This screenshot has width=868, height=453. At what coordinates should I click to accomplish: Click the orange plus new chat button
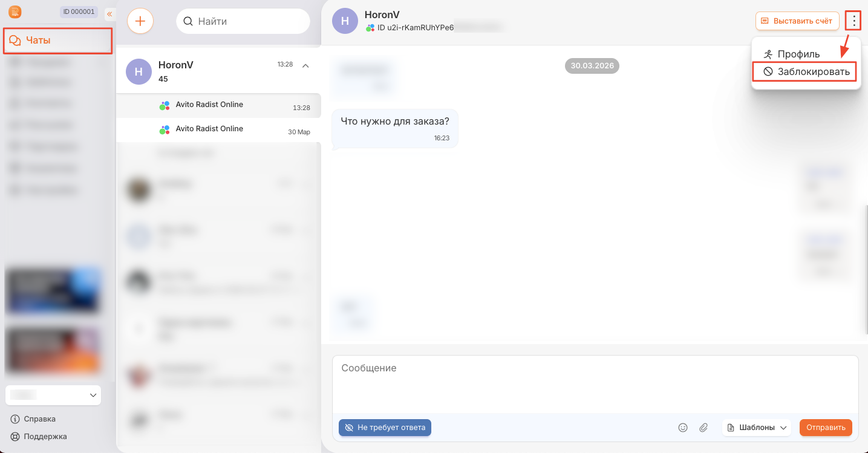pyautogui.click(x=140, y=21)
